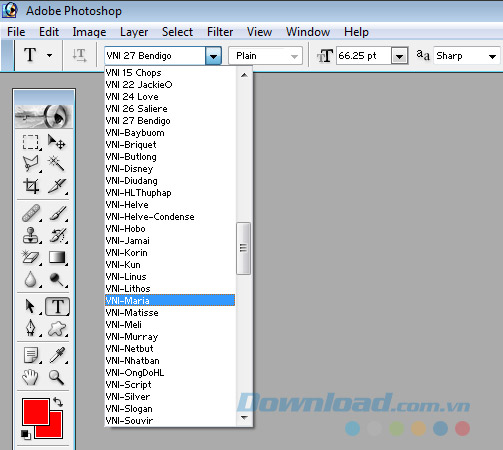Image resolution: width=503 pixels, height=450 pixels.
Task: Open the Layer menu
Action: coord(134,32)
